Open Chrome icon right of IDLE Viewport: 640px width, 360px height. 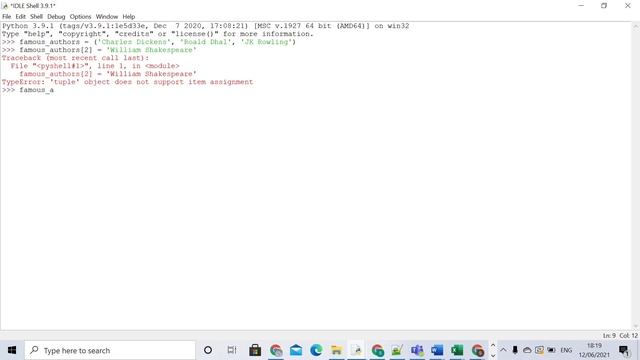(377, 350)
